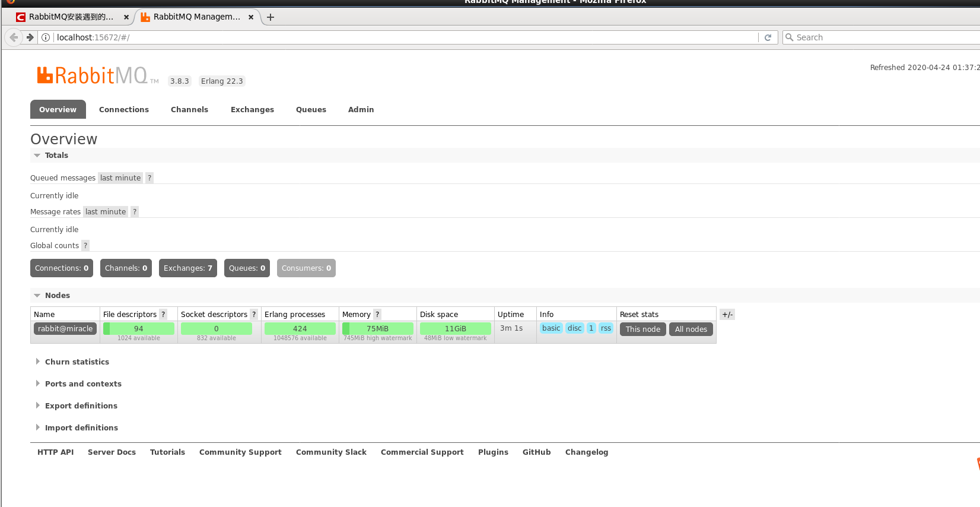
Task: Click Queues: 0 count button
Action: pyautogui.click(x=247, y=268)
